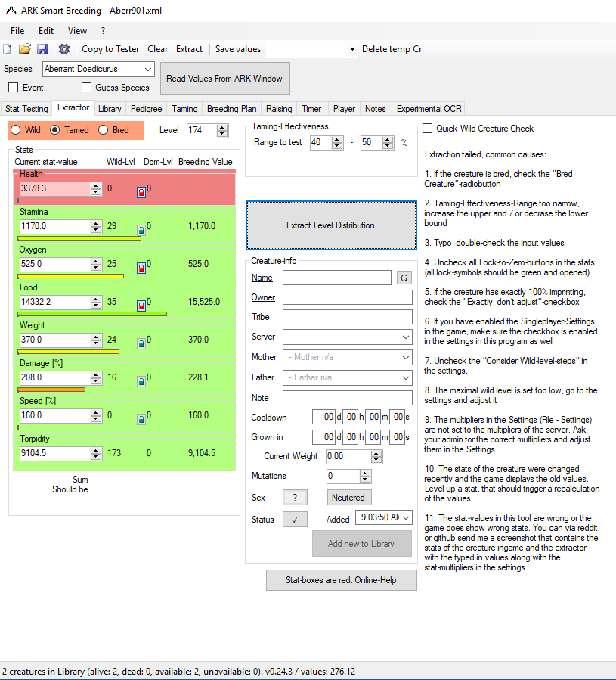Click the G button next to Name
This screenshot has width=616, height=680.
[x=404, y=278]
